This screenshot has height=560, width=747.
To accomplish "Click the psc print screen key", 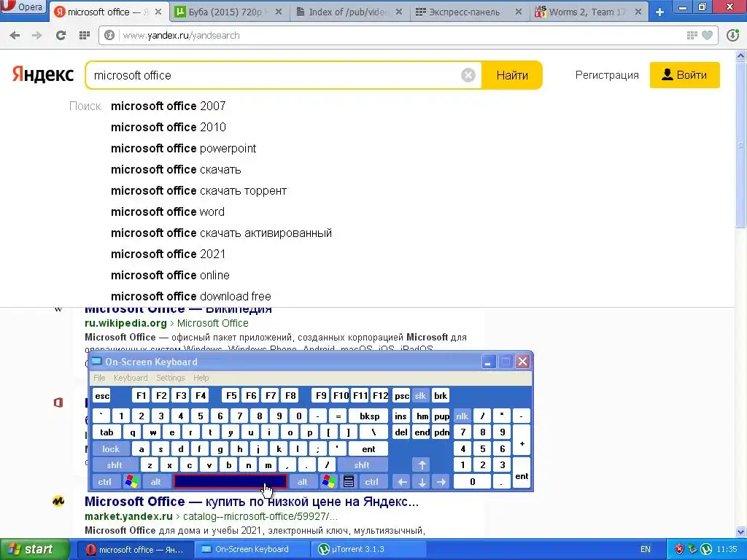I will coord(402,396).
